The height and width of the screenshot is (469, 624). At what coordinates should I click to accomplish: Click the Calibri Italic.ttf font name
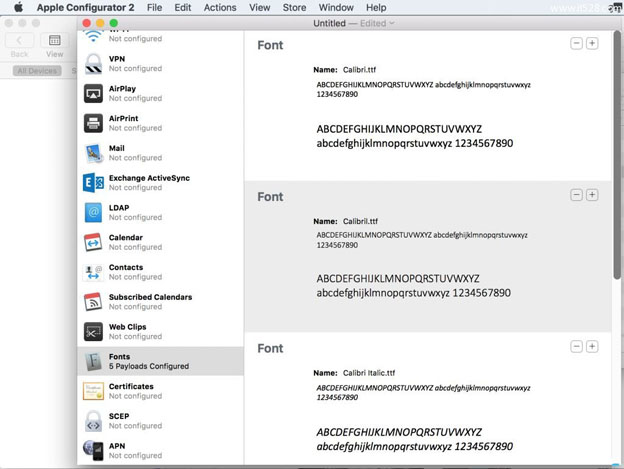pyautogui.click(x=369, y=373)
